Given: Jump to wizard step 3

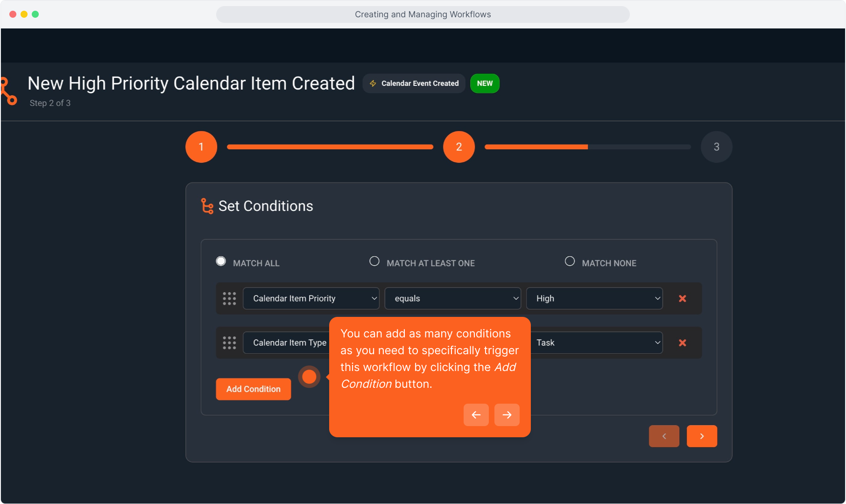Looking at the screenshot, I should (716, 147).
